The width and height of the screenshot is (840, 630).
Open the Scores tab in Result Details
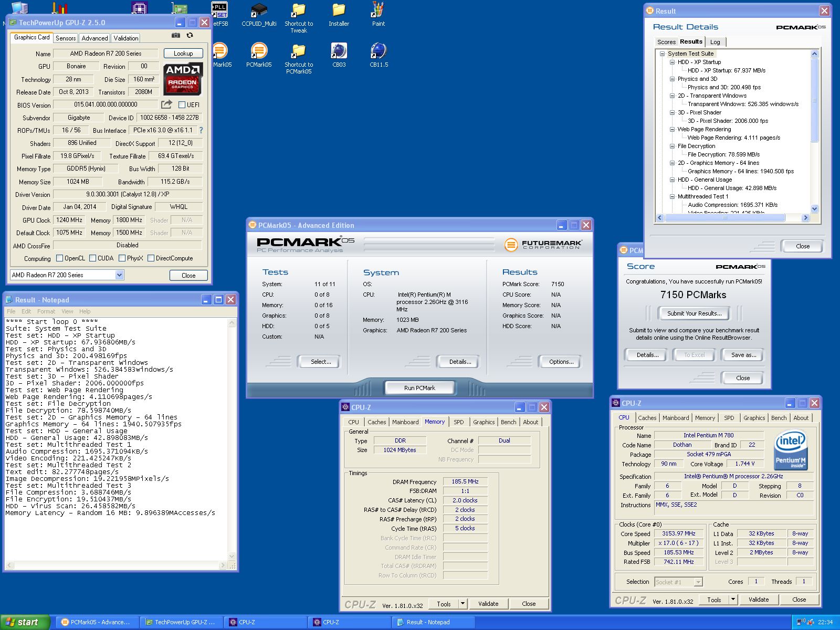coord(666,42)
